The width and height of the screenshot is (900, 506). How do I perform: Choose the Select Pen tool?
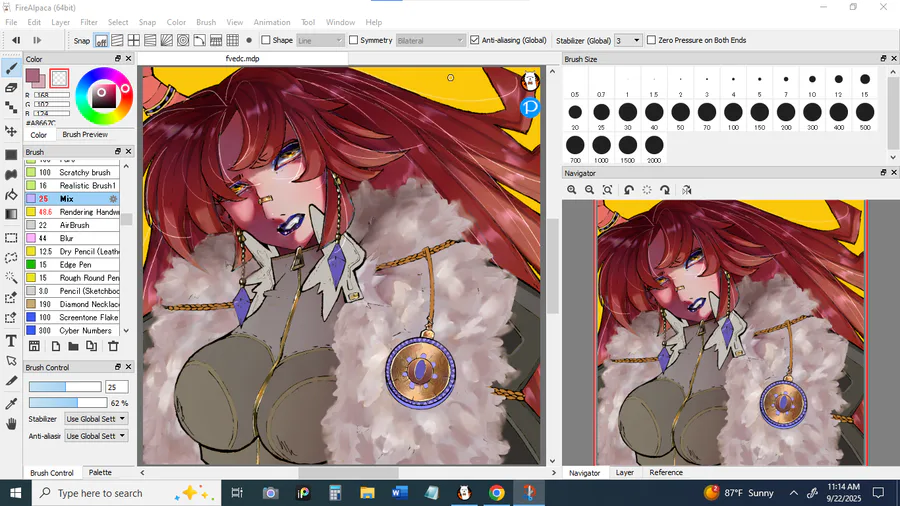(x=11, y=298)
